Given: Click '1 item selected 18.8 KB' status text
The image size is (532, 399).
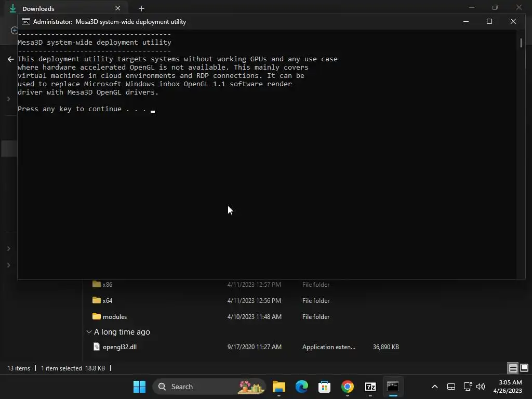Looking at the screenshot, I should [x=73, y=368].
